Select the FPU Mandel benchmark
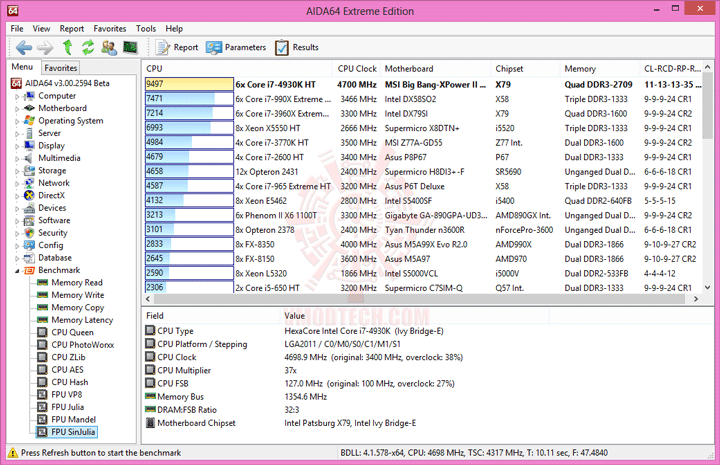Image resolution: width=720 pixels, height=465 pixels. 73,419
